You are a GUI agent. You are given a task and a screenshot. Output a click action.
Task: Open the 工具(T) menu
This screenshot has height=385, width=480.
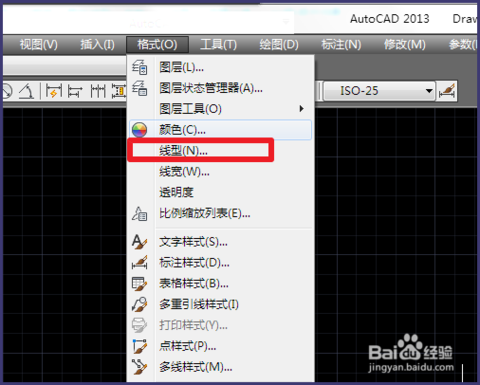[x=218, y=44]
